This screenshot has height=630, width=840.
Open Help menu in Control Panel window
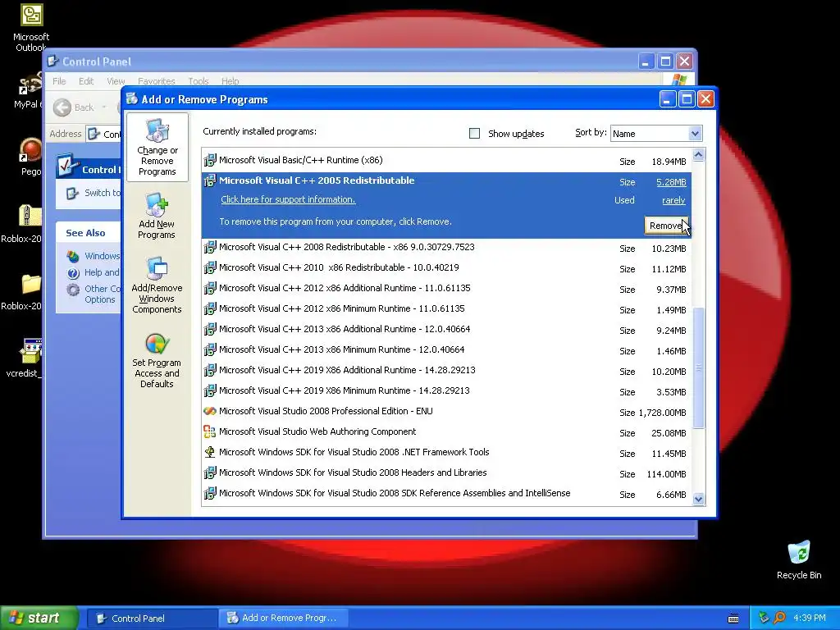[x=231, y=81]
